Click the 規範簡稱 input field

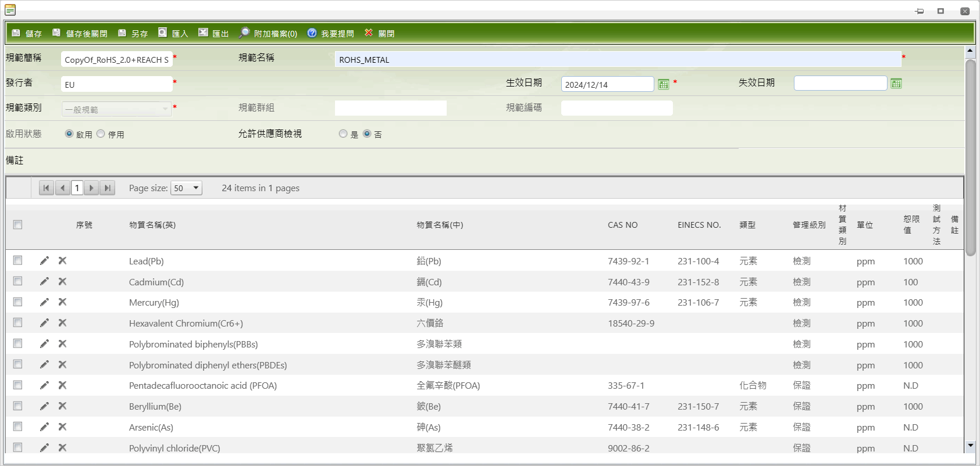tap(116, 59)
